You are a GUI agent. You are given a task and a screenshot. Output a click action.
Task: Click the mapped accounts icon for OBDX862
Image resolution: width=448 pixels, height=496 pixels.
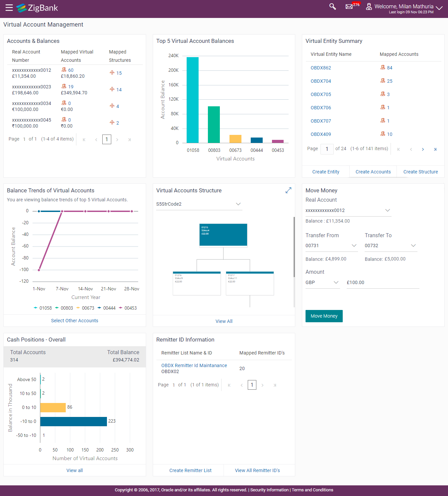coord(383,67)
